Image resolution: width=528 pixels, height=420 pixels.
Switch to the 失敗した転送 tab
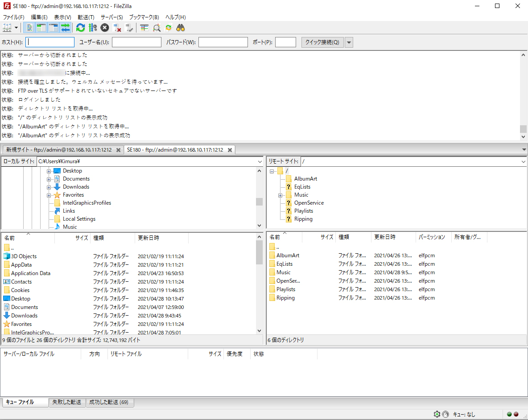(67, 402)
